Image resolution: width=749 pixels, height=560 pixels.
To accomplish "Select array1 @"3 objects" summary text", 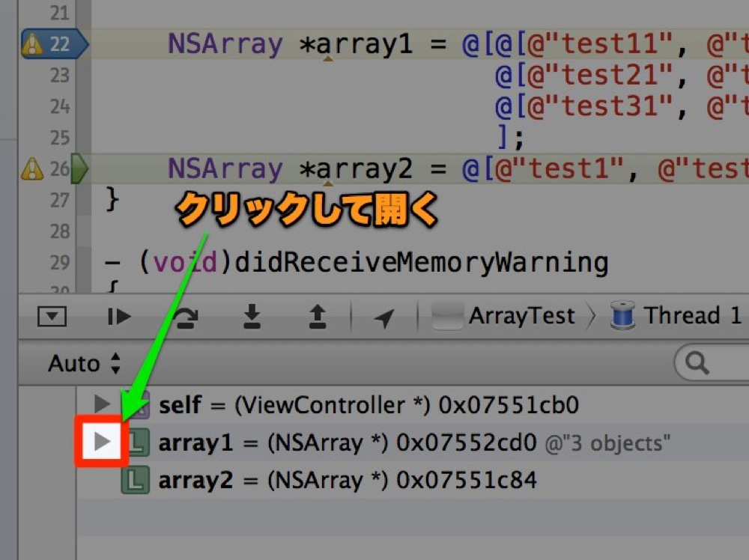I will coord(607,443).
